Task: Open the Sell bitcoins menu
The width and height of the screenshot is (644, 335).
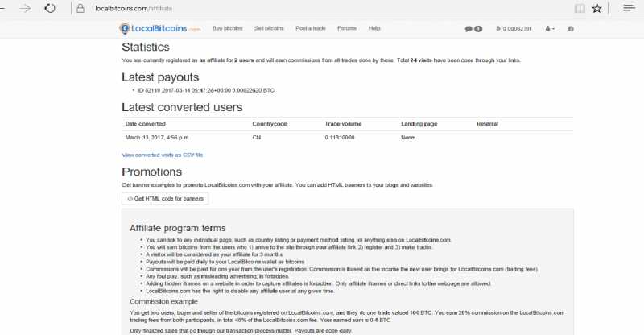Action: click(x=269, y=28)
